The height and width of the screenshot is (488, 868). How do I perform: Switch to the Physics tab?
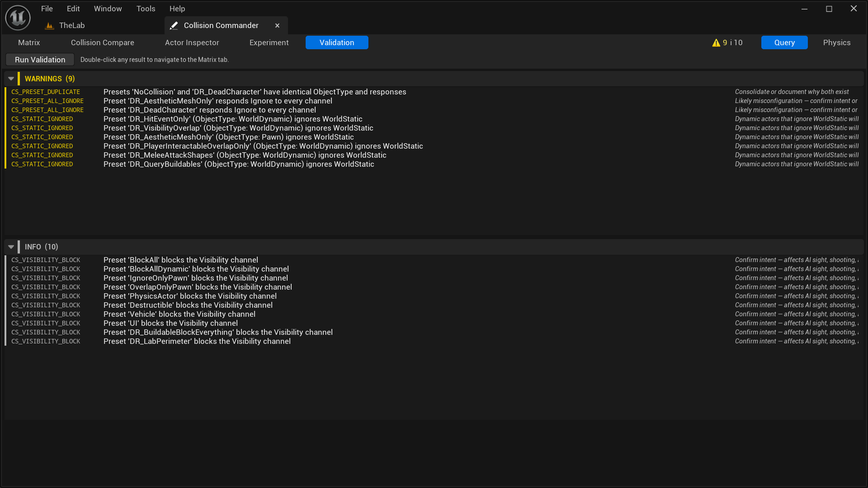(836, 42)
